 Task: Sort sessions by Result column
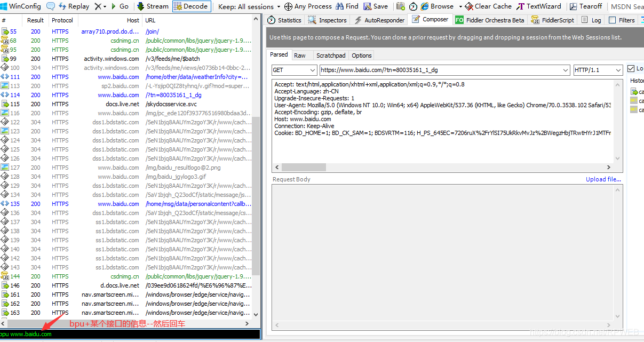36,20
